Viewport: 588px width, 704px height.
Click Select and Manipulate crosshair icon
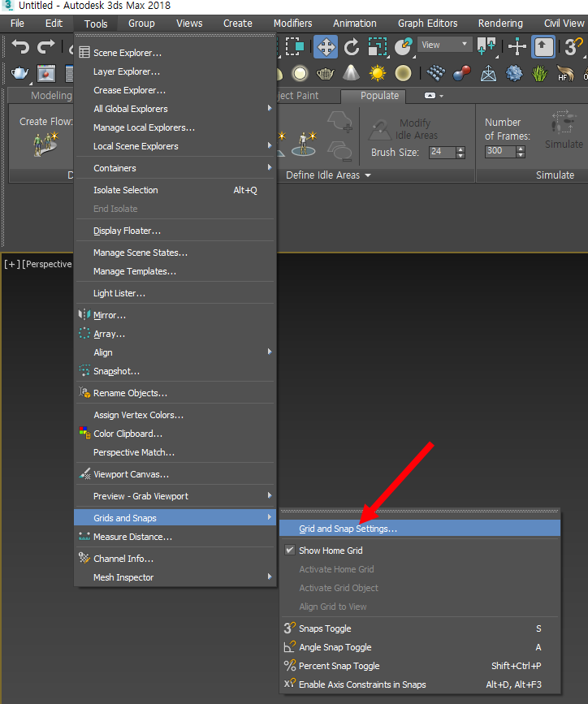517,47
